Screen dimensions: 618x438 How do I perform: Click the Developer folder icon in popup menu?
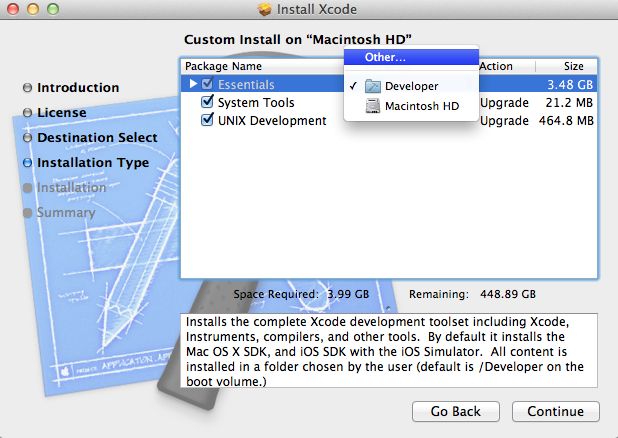point(372,86)
